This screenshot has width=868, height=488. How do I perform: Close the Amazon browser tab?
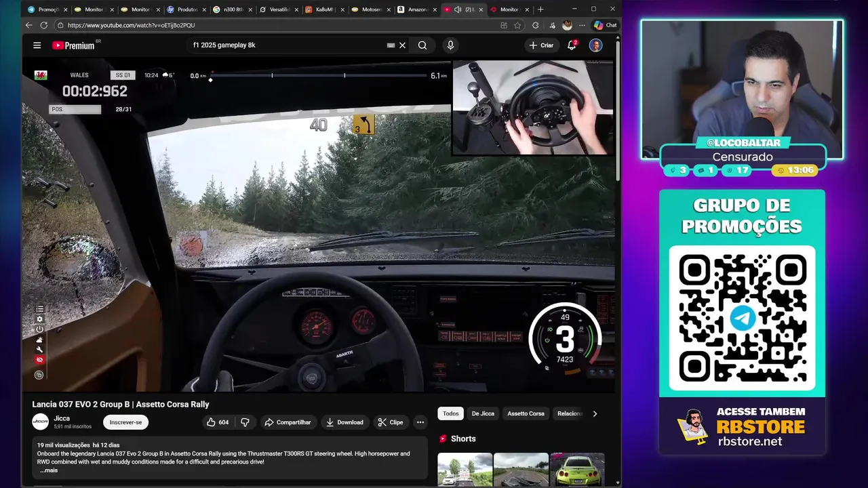coord(434,9)
